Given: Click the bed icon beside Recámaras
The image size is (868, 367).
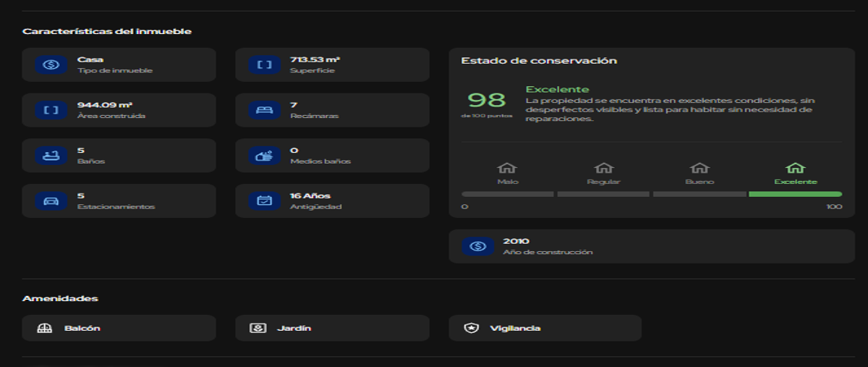Looking at the screenshot, I should 265,110.
